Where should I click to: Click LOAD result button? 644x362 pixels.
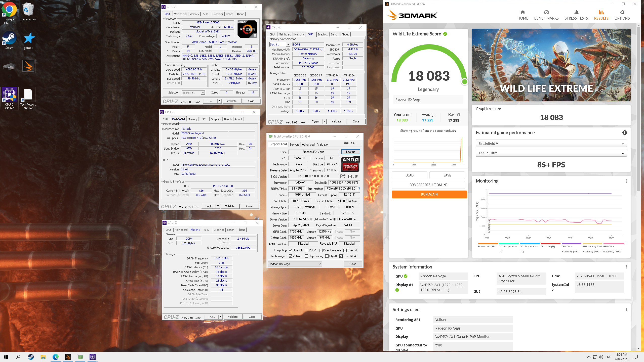[409, 175]
